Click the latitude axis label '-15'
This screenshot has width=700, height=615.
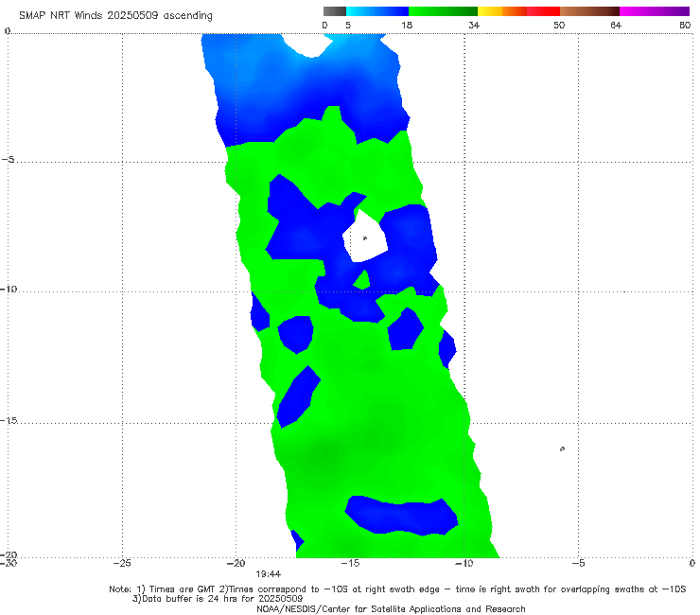[x=9, y=420]
